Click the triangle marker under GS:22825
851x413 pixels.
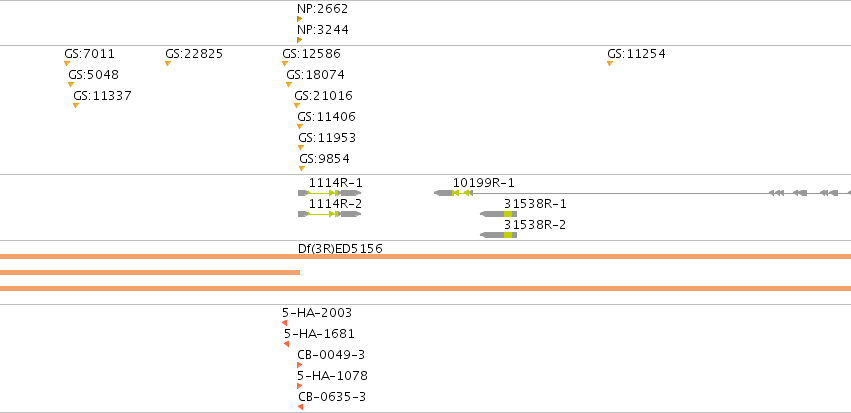click(x=168, y=63)
